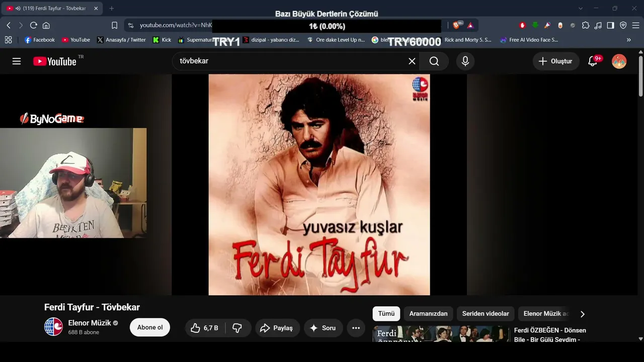Open the browser hamburger main menu
The width and height of the screenshot is (644, 362).
[635, 25]
